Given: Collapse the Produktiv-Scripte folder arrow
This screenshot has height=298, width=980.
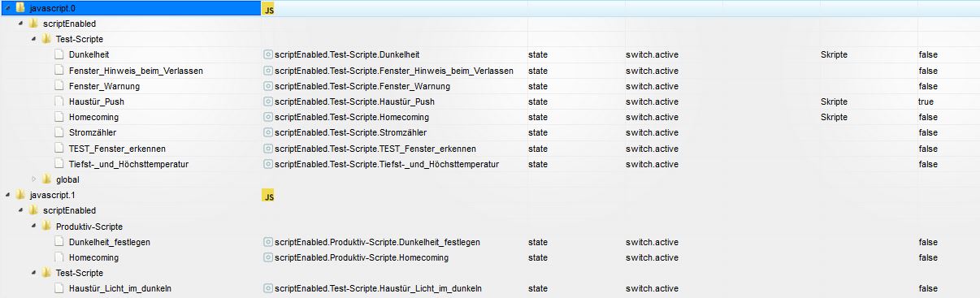Looking at the screenshot, I should (x=34, y=226).
